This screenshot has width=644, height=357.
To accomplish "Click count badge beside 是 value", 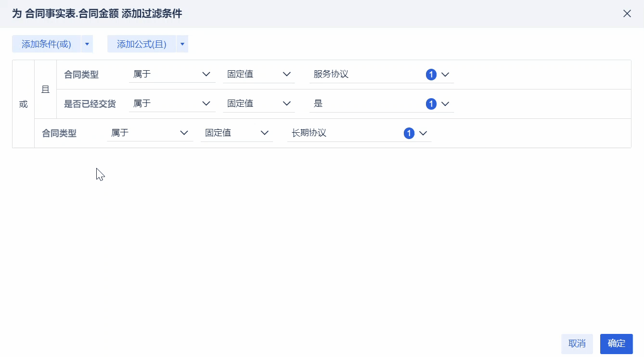I will coord(431,104).
